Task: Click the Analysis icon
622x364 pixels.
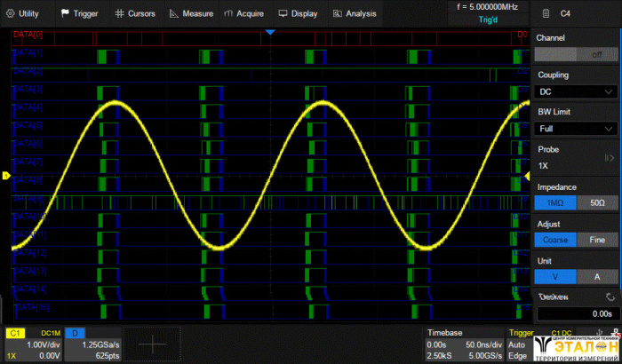Action: (x=338, y=13)
